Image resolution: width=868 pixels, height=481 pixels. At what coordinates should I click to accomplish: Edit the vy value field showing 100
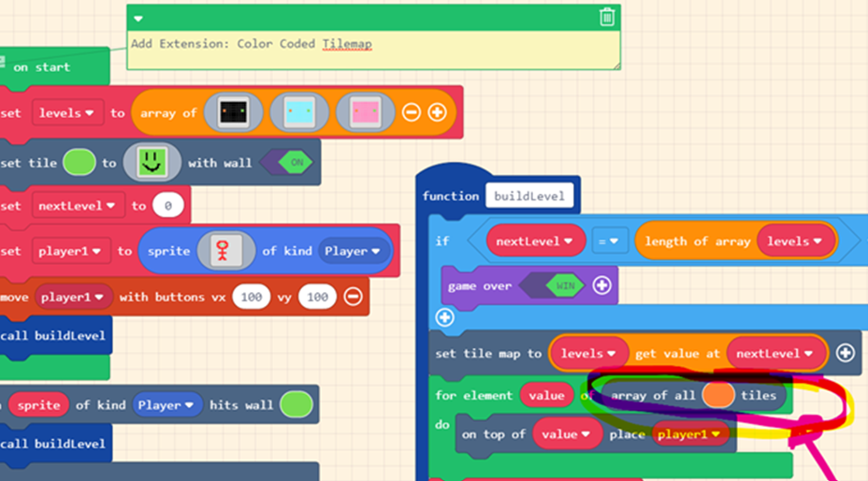(x=317, y=297)
